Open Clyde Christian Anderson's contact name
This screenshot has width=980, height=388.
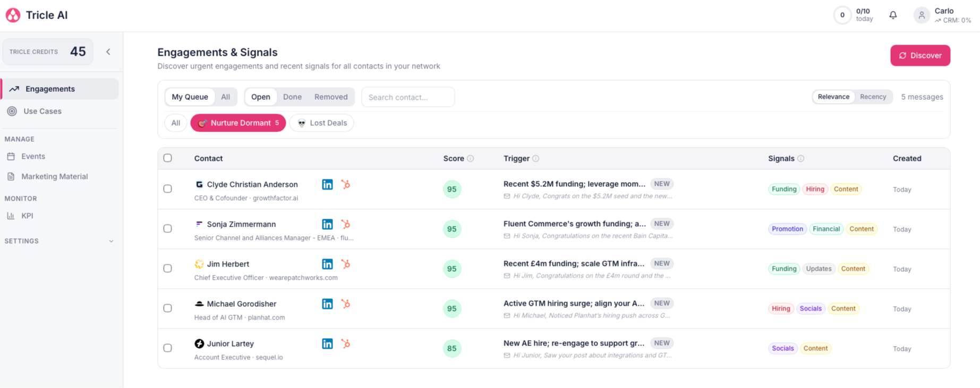252,185
